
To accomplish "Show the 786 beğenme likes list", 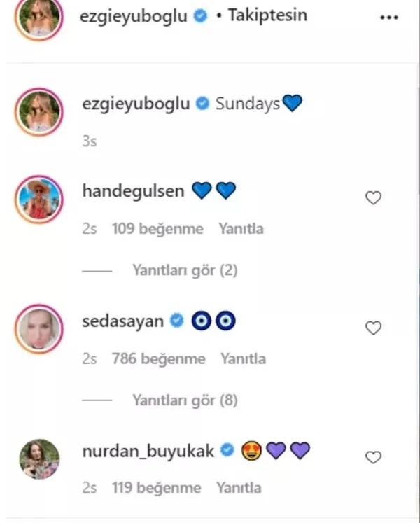I will click(158, 359).
